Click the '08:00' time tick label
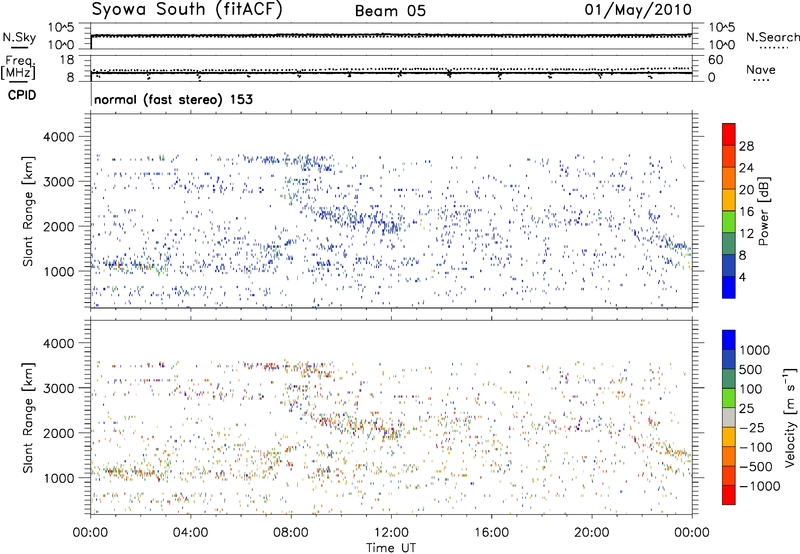 tap(290, 532)
